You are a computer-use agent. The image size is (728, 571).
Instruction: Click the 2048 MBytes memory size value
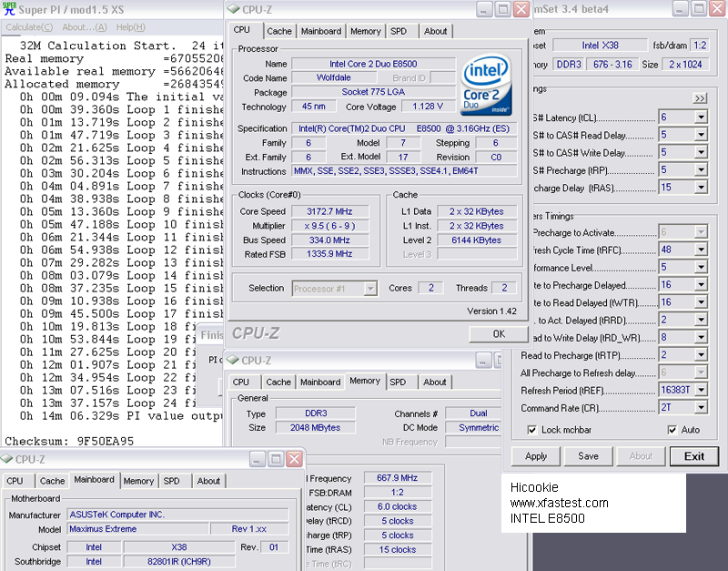pyautogui.click(x=315, y=427)
